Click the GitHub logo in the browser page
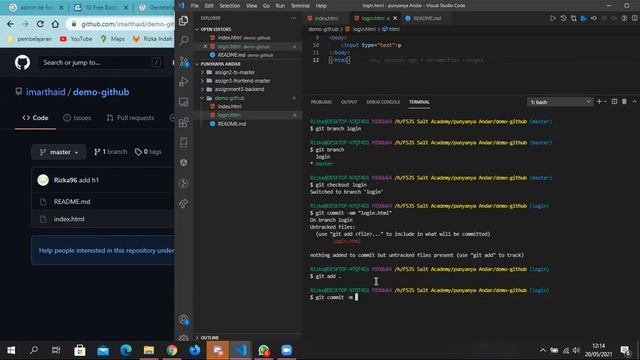This screenshot has height=360, width=640. tap(22, 62)
